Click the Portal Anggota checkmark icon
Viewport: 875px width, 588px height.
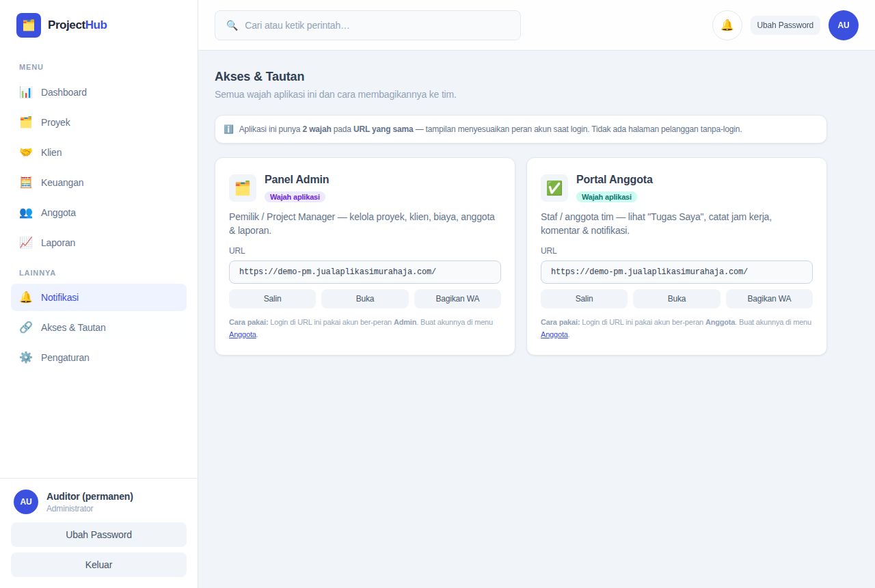[554, 188]
